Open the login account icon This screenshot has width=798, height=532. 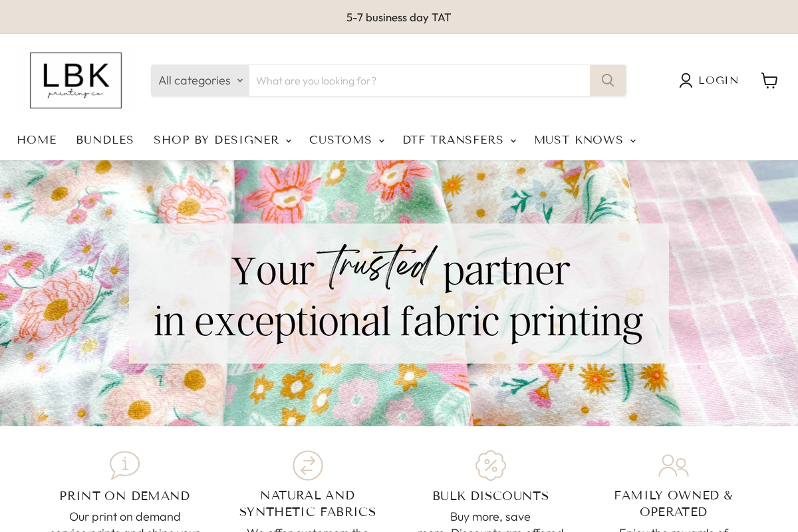(685, 80)
